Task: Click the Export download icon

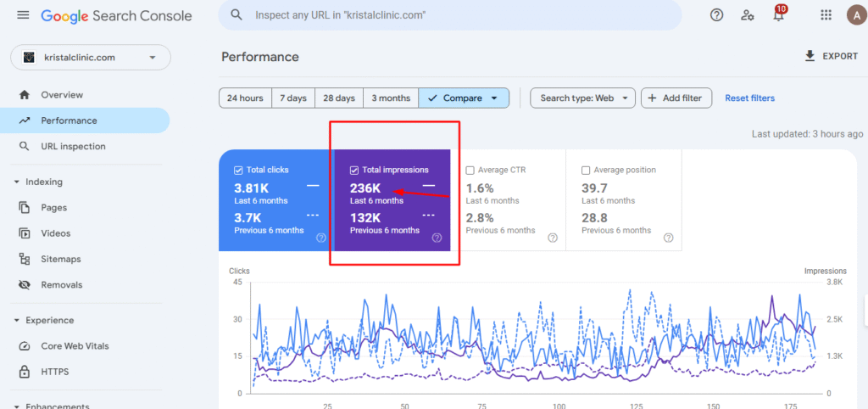Action: (809, 56)
